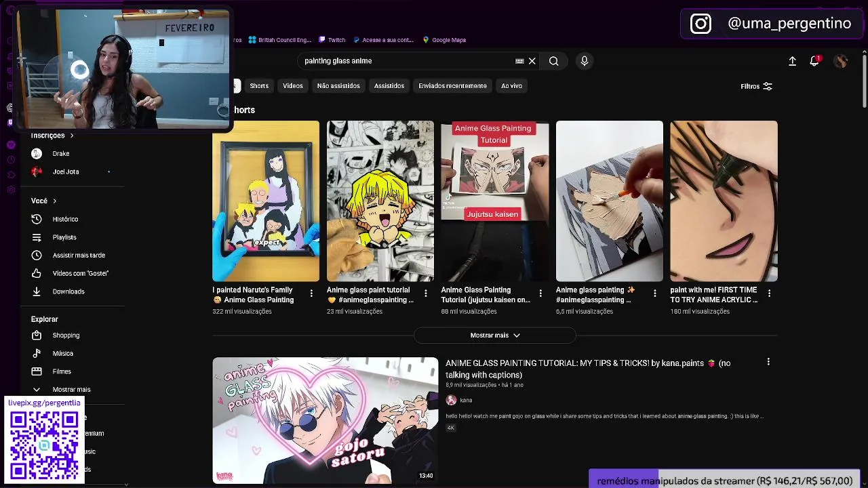Viewport: 868px width, 488px height.
Task: Expand the Inscrições section chevron
Action: [72, 136]
